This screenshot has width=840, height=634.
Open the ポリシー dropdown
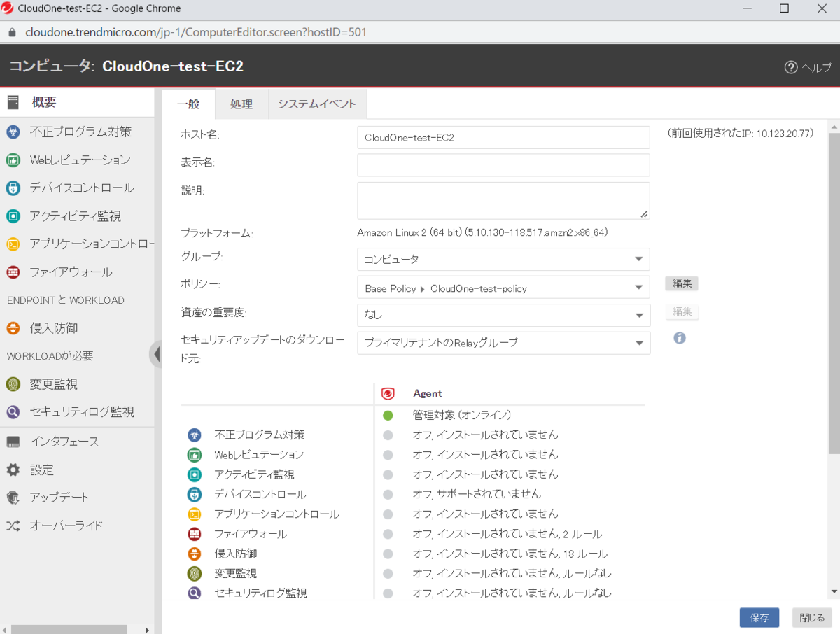pos(503,288)
